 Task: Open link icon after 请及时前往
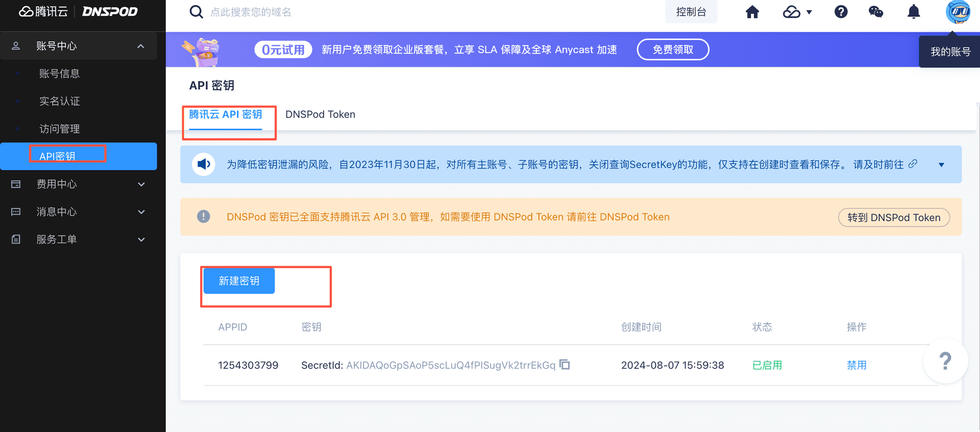[913, 164]
